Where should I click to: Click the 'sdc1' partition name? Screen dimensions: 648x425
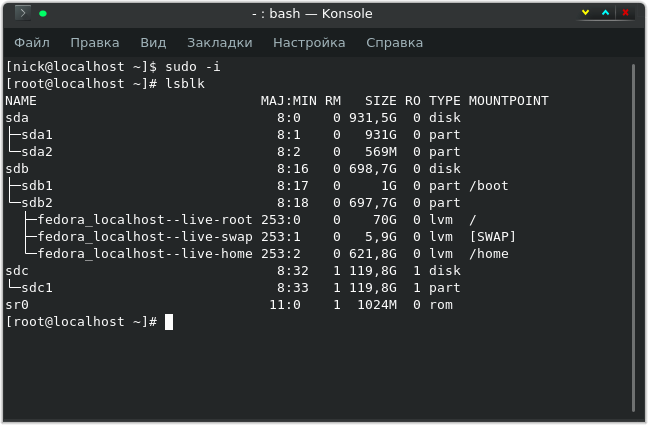[x=37, y=288]
